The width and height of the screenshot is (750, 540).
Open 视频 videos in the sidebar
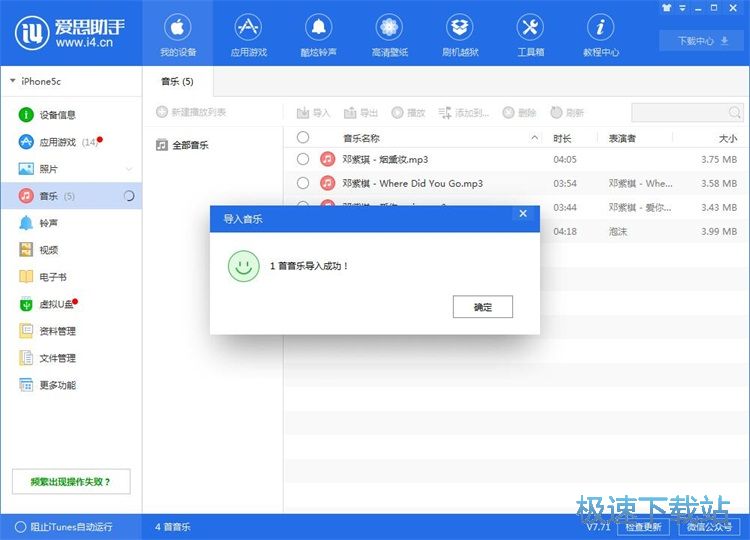[x=71, y=250]
